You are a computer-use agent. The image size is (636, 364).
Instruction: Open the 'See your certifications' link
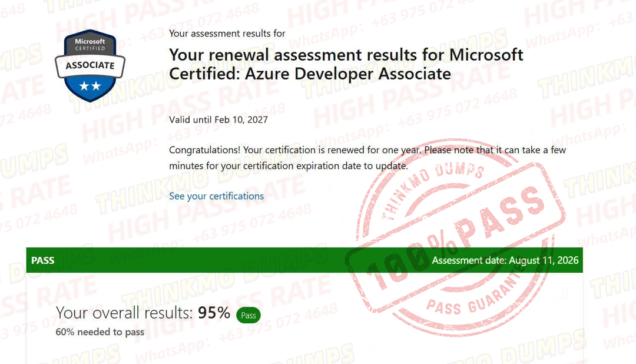216,196
